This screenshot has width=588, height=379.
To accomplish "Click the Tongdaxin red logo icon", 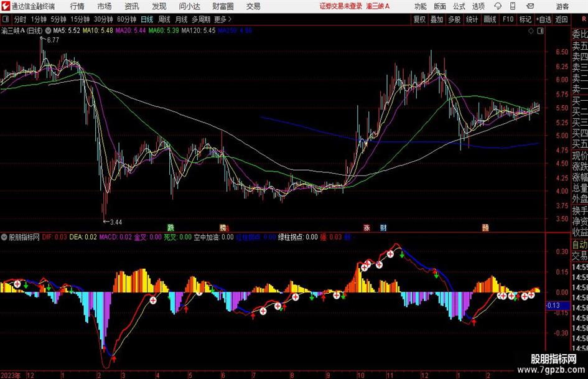I will coord(6,6).
